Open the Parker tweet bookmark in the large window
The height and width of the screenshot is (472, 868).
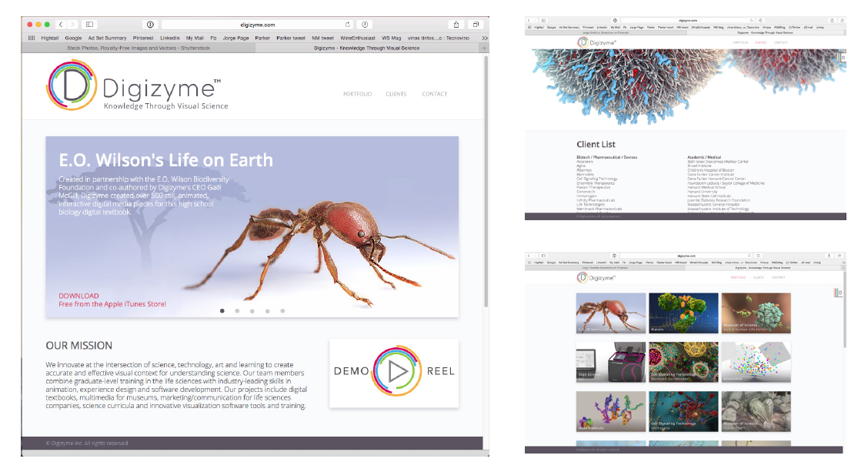291,38
